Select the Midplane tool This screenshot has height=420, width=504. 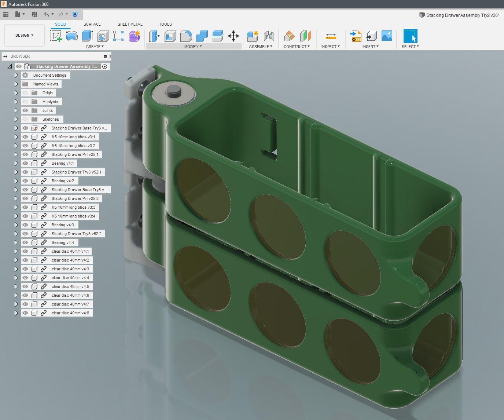click(x=305, y=36)
